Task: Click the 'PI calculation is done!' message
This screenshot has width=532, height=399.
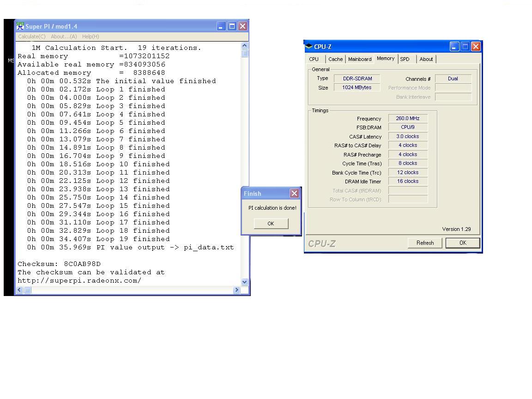Action: (272, 208)
